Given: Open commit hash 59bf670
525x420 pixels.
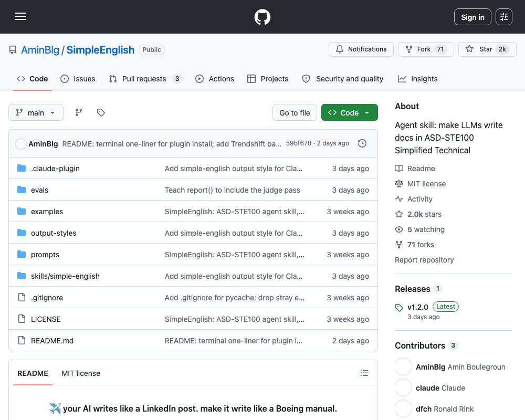Looking at the screenshot, I should pyautogui.click(x=299, y=143).
